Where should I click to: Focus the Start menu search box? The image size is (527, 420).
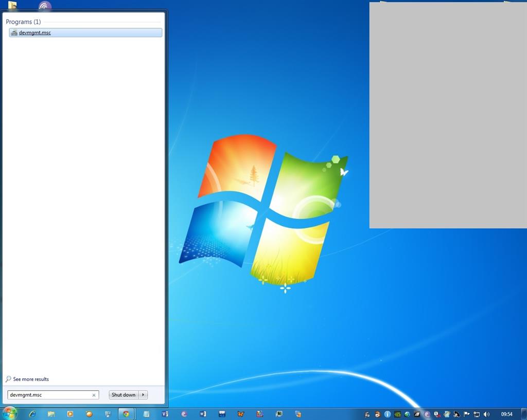point(49,395)
